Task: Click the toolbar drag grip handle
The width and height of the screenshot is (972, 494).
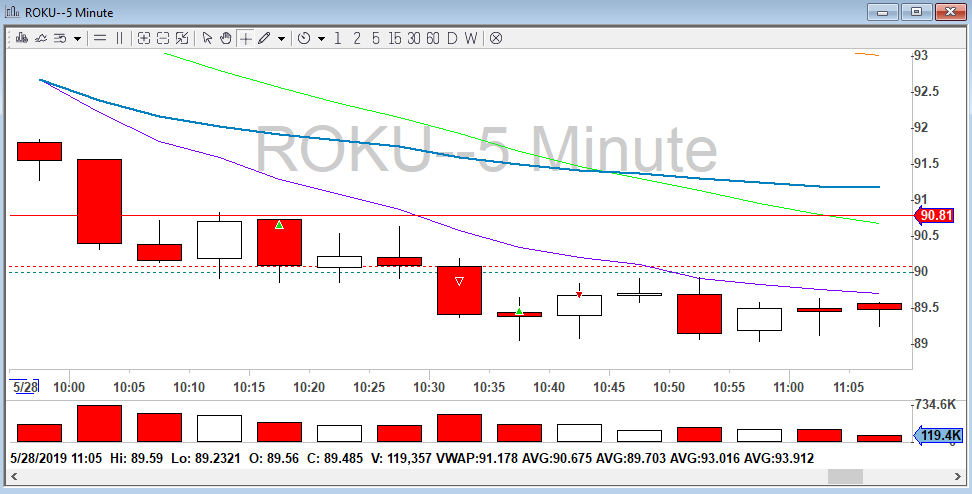Action: pos(10,38)
